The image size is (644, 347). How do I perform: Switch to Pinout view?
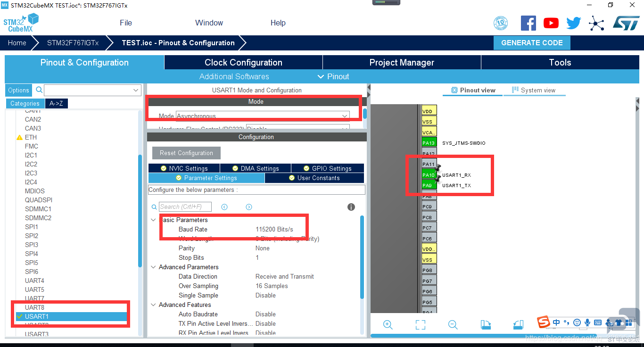pyautogui.click(x=473, y=90)
